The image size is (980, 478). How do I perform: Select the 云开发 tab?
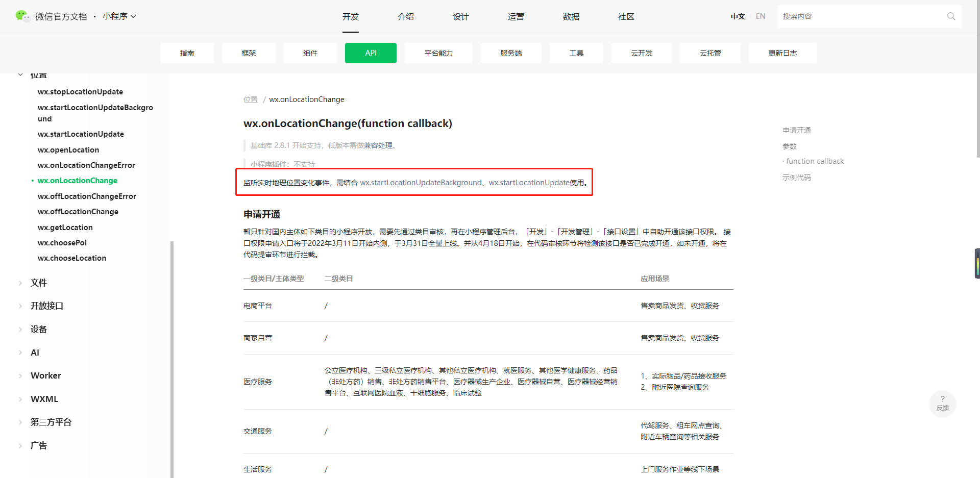click(642, 53)
